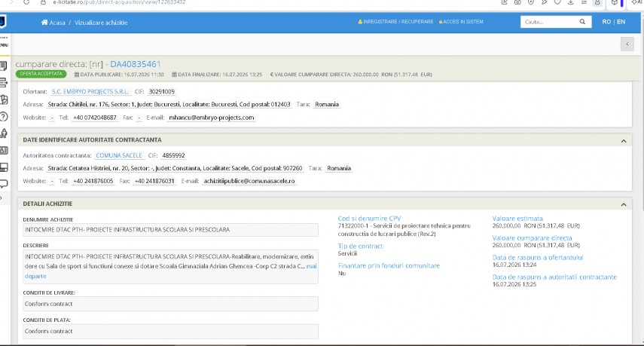This screenshot has height=346, width=644.
Task: Open the copy-documents icon in left sidebar
Action: tap(4, 100)
